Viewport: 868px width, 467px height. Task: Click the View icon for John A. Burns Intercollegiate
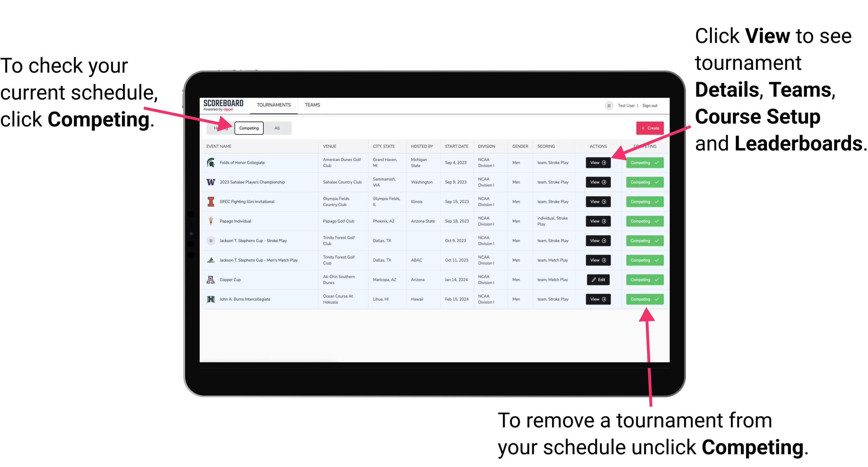tap(598, 299)
